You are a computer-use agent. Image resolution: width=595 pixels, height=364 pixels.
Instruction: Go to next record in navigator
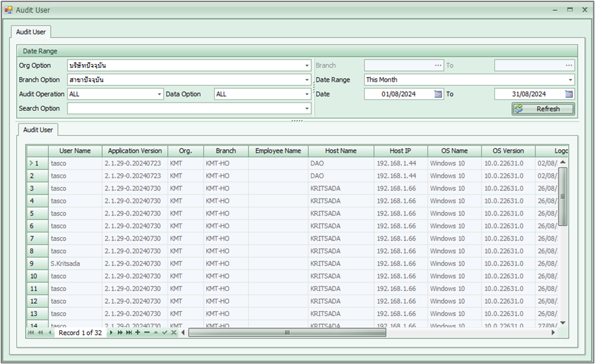[111, 332]
